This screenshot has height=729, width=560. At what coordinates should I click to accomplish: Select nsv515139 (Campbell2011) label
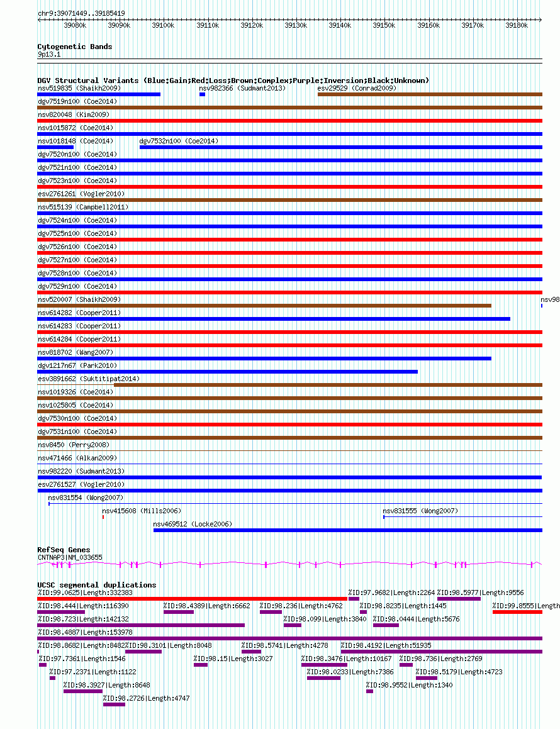83,207
